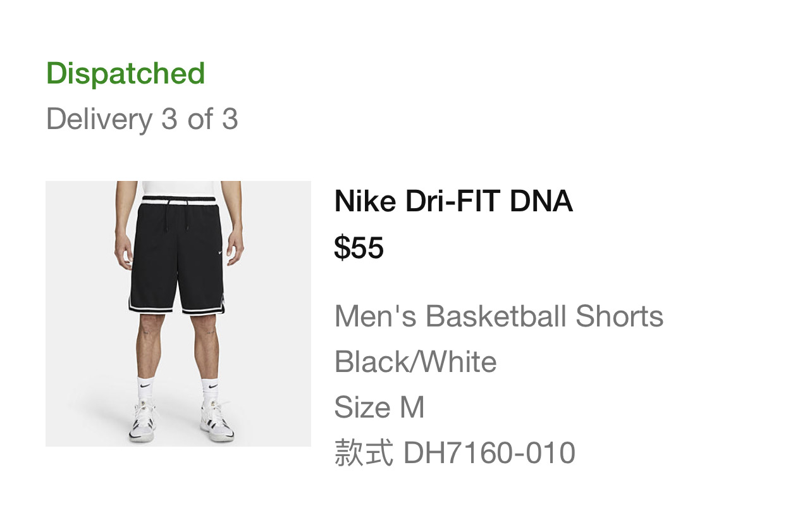The image size is (812, 515).
Task: Click the green Dispatched status label
Action: click(x=125, y=73)
